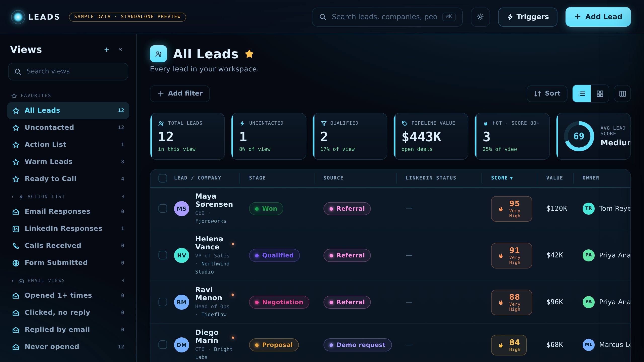Open the Uncontacted view
The height and width of the screenshot is (362, 644).
pos(68,128)
